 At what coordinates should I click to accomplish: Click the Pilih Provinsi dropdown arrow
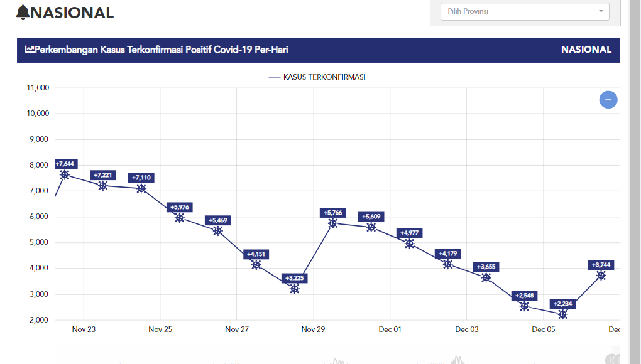coord(601,11)
